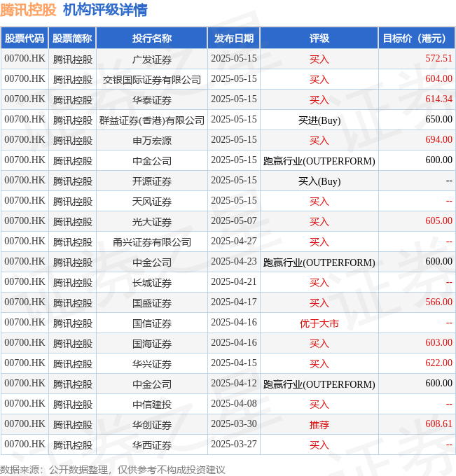Image resolution: width=456 pixels, height=476 pixels.
Task: Click the 长城证券 cell
Action: pos(152,283)
